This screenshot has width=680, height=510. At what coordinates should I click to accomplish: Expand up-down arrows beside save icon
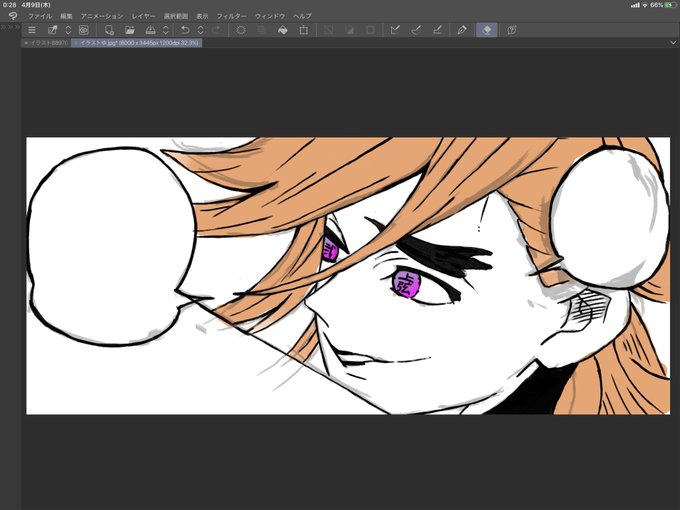tap(166, 30)
